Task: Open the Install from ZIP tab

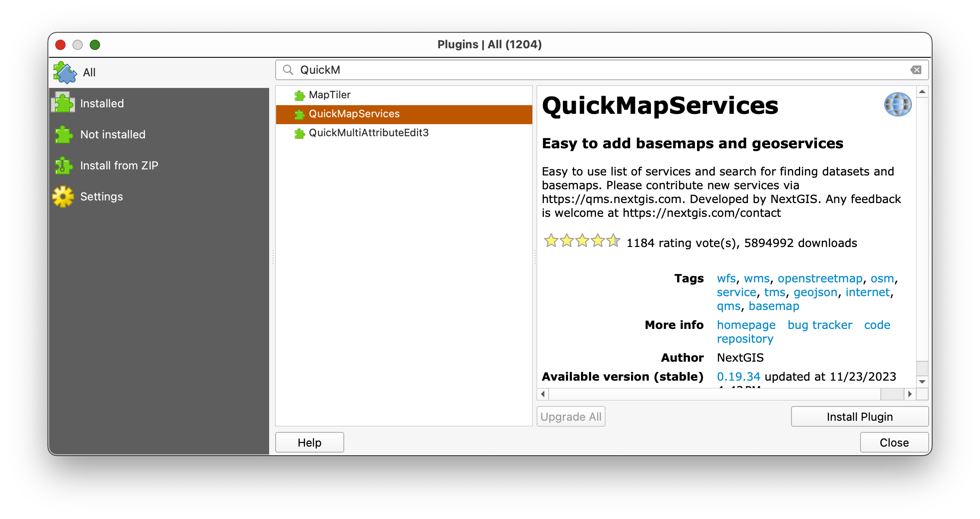Action: click(159, 166)
